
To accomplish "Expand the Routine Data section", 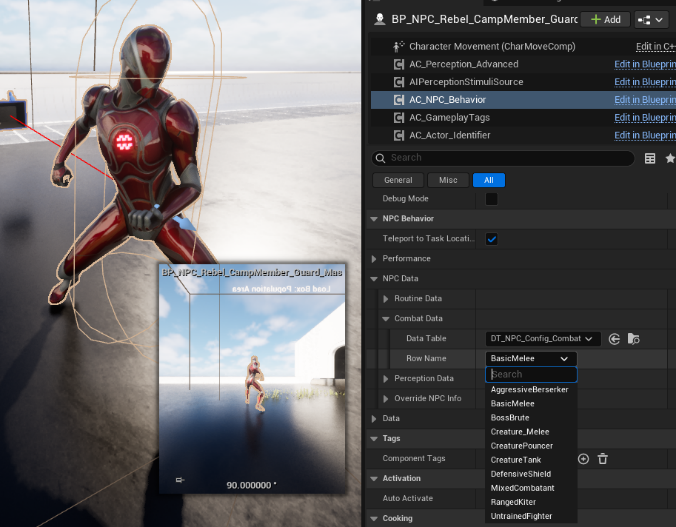I will point(387,299).
